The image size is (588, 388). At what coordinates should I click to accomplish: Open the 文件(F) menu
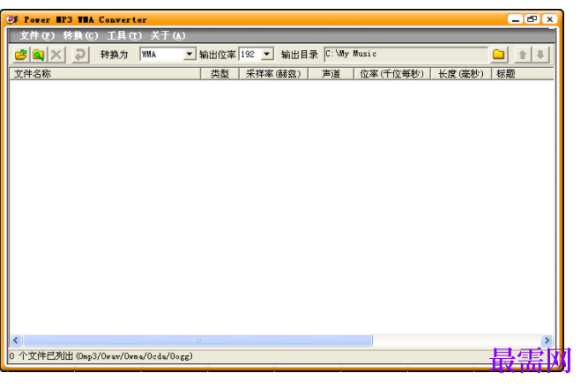point(37,35)
